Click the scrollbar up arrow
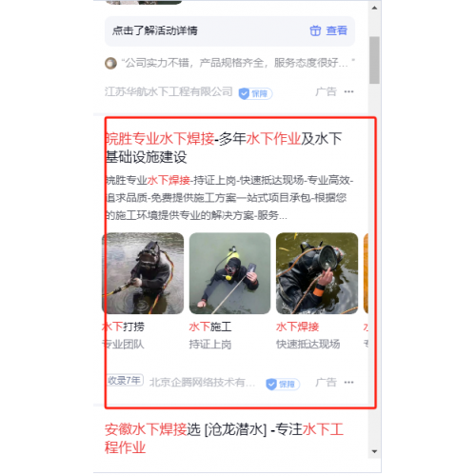 click(x=374, y=8)
